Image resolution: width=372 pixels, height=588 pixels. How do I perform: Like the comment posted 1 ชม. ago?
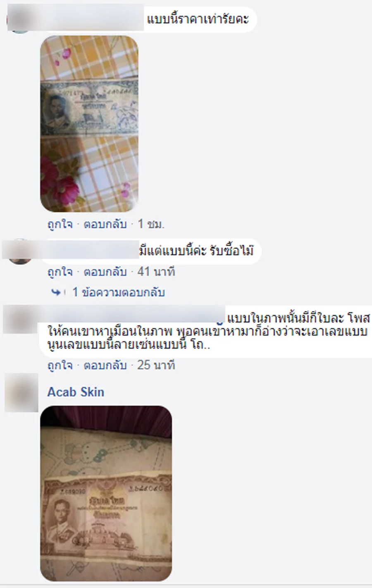(60, 224)
